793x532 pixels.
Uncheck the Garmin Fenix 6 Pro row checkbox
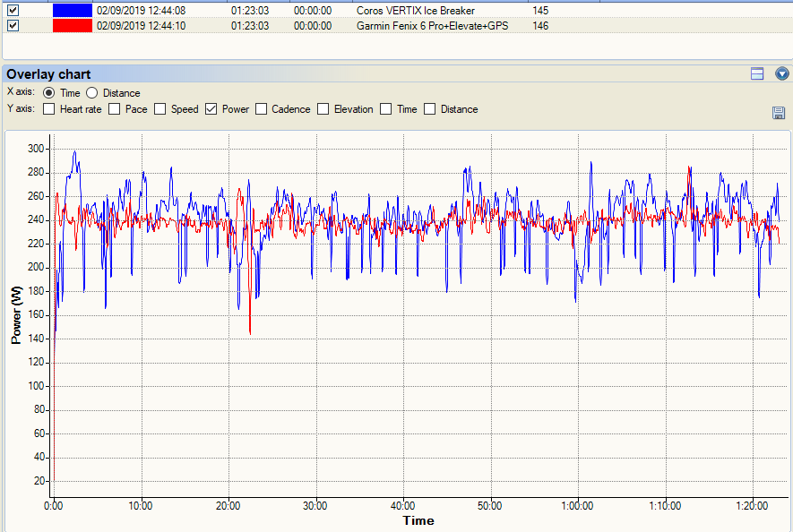click(13, 26)
